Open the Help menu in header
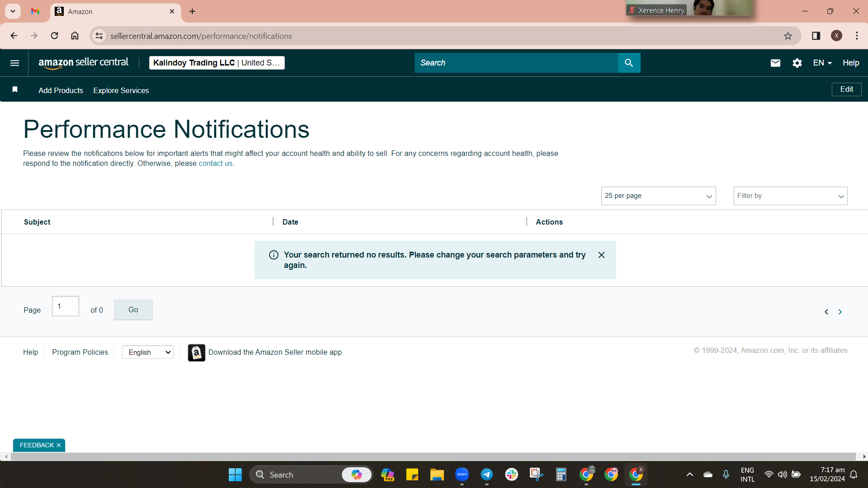 (851, 63)
